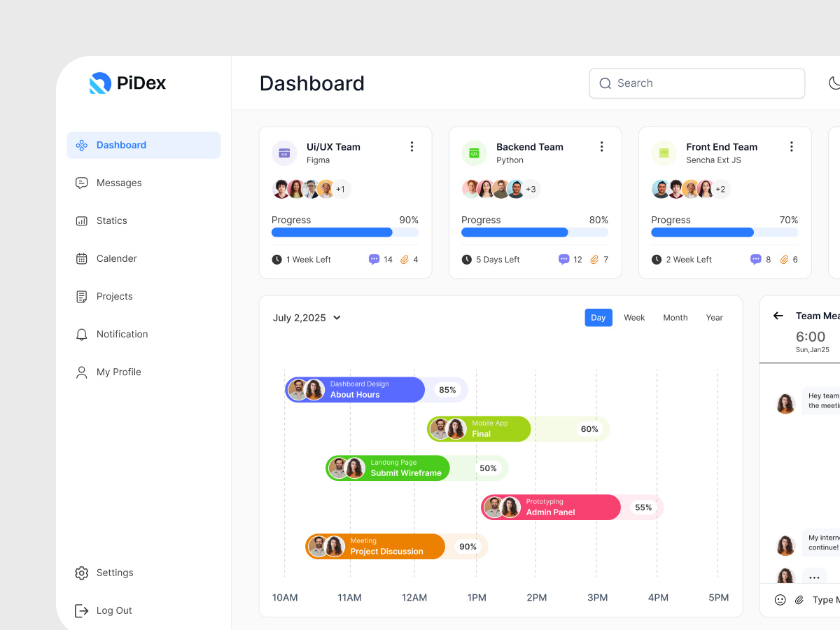Select the Month view tab
The height and width of the screenshot is (630, 840).
pyautogui.click(x=675, y=317)
